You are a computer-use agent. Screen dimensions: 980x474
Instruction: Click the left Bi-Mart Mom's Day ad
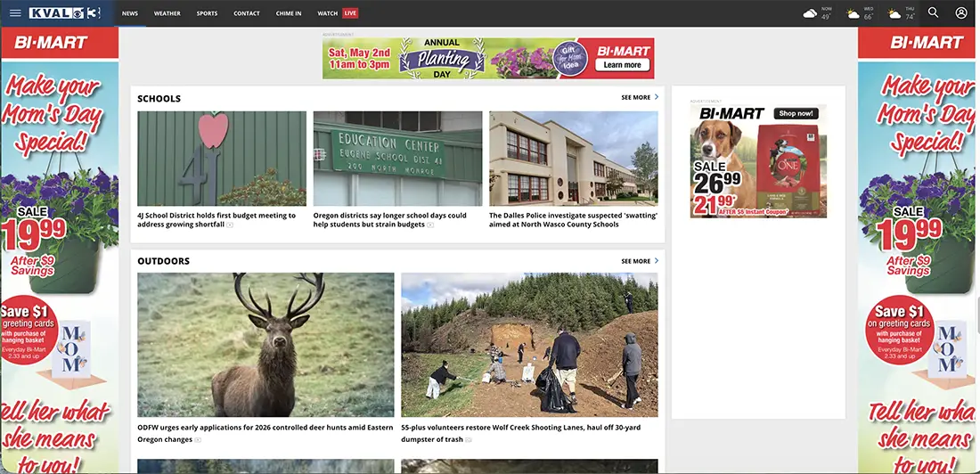[x=60, y=250]
